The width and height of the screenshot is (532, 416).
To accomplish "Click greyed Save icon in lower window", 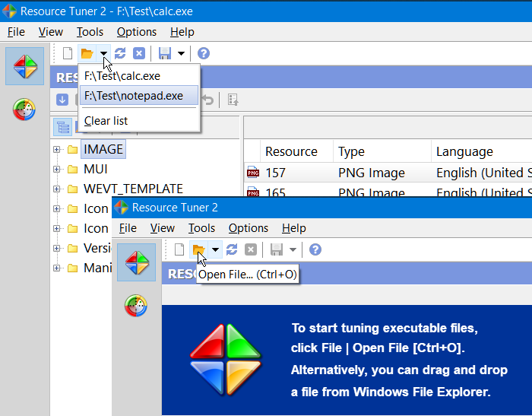I will pyautogui.click(x=277, y=249).
